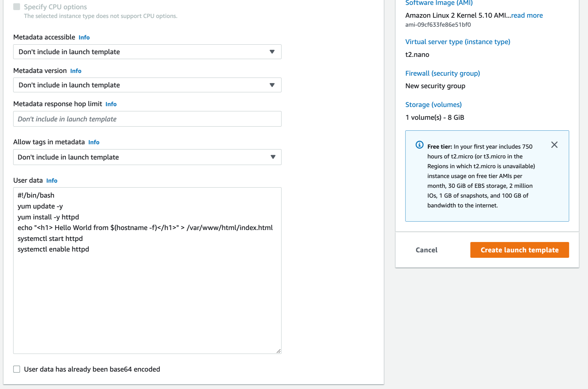Grab the User data textarea resize handle
Image resolution: width=588 pixels, height=389 pixels.
278,351
